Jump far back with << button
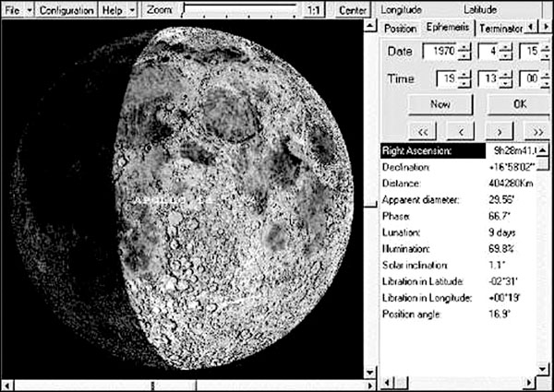 (423, 132)
